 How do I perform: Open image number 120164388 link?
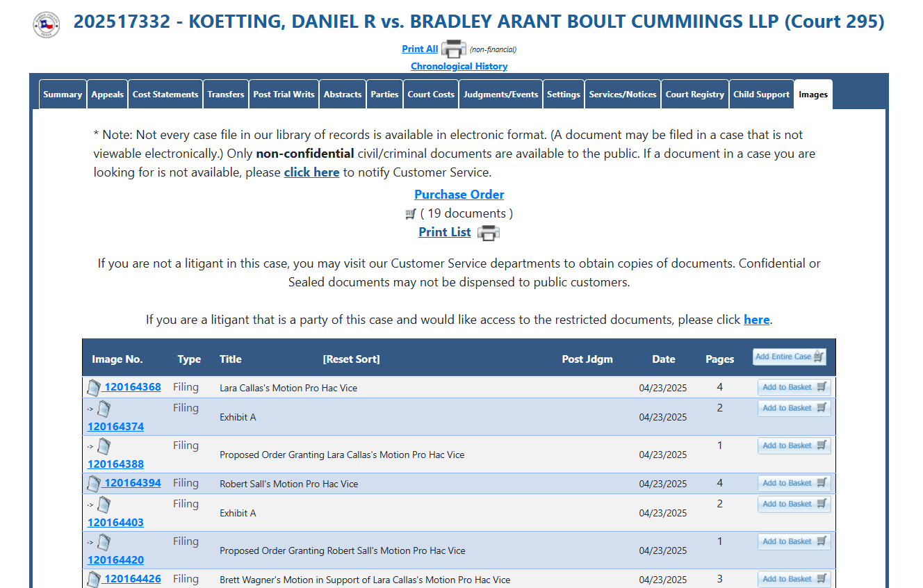coord(115,464)
